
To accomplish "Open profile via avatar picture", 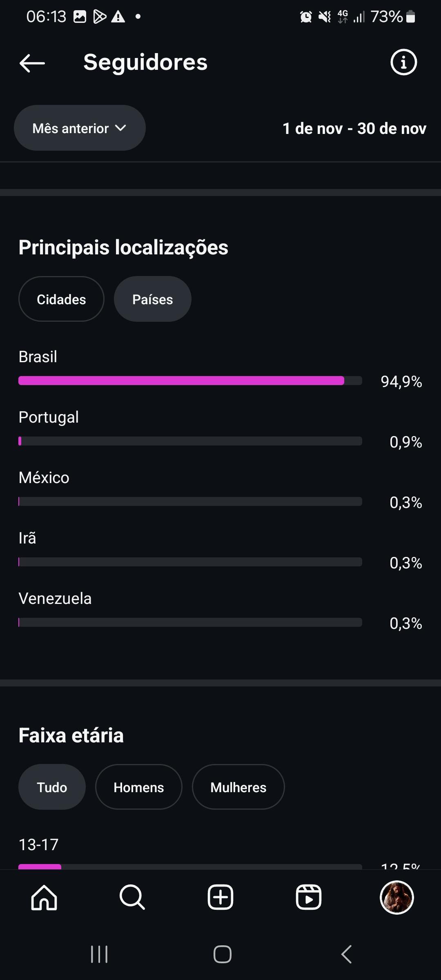I will coord(396,898).
